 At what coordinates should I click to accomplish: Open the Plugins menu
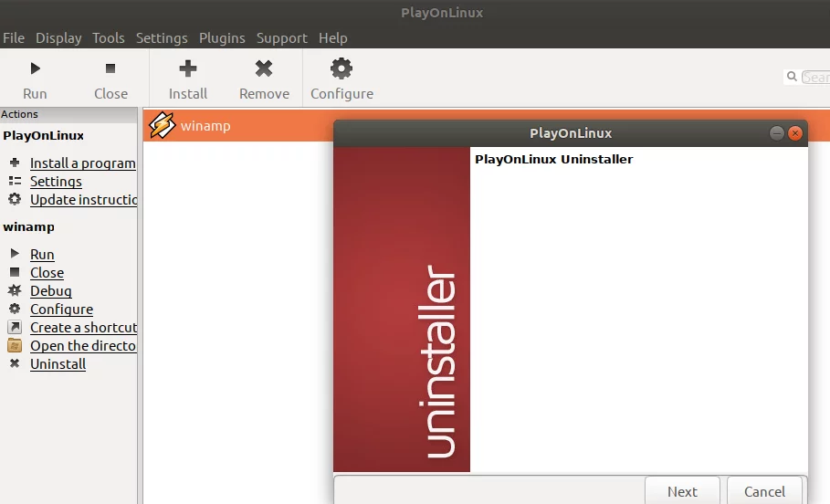click(x=222, y=38)
